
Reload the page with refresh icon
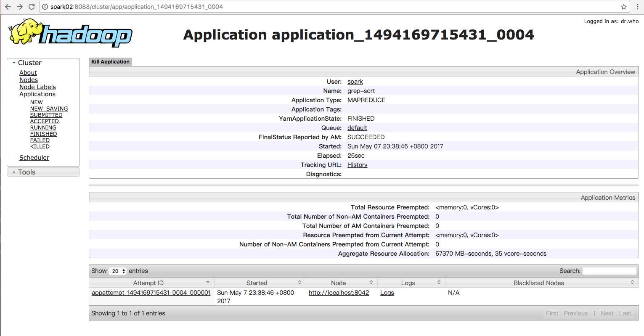tap(32, 7)
